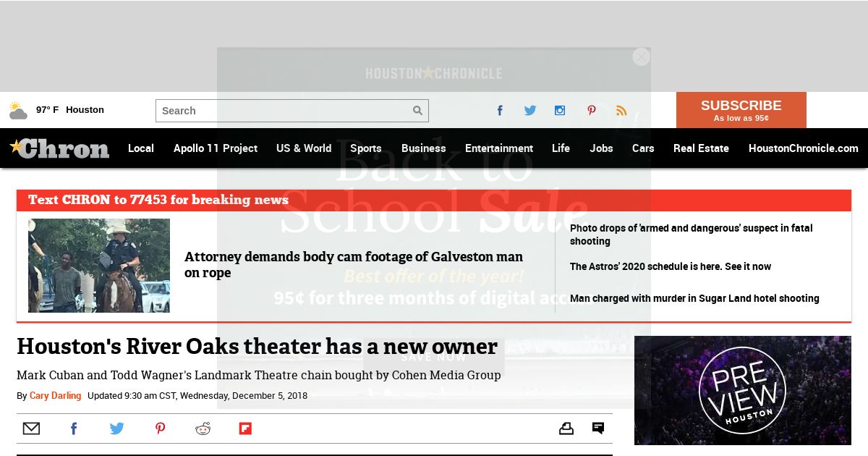Click inside the Search text field
Viewport: 868px width, 456px height.
(282, 111)
